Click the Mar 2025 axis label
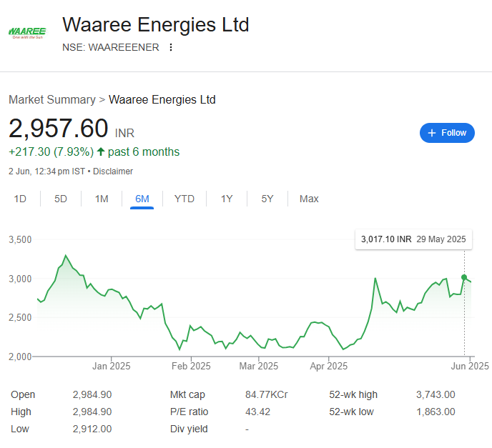 pos(259,366)
